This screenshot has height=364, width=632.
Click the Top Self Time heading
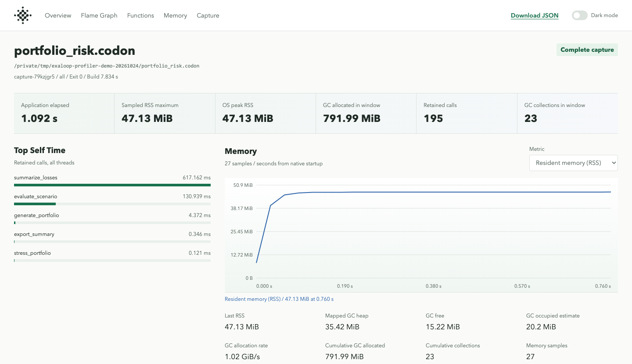coord(39,150)
